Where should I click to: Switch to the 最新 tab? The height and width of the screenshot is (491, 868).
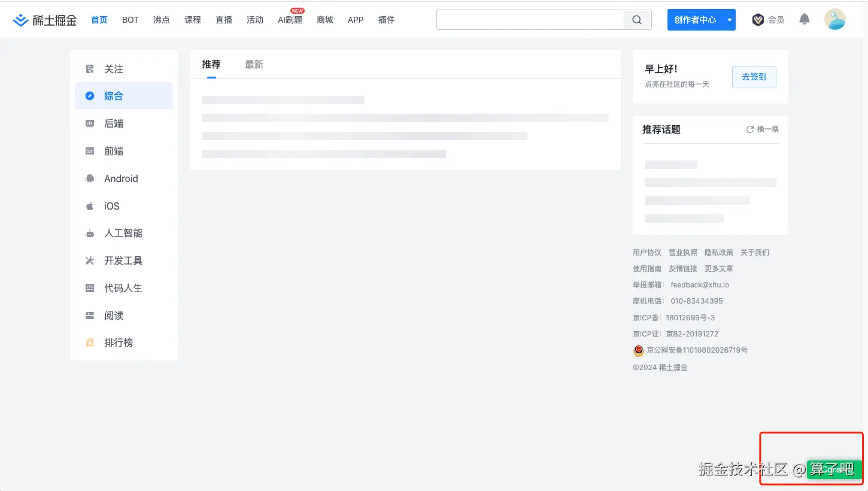coord(254,64)
